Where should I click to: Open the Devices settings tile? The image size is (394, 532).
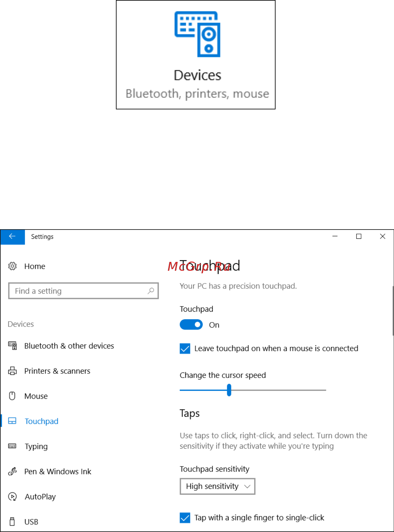click(196, 55)
